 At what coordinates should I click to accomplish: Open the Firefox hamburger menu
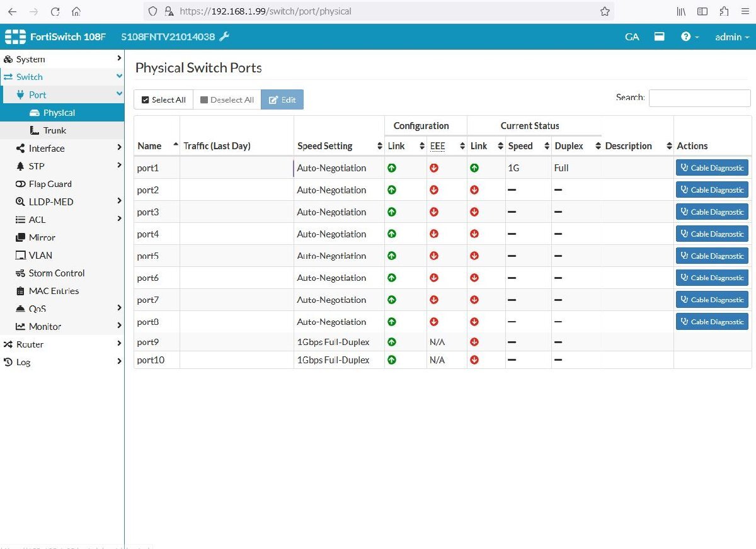click(745, 11)
